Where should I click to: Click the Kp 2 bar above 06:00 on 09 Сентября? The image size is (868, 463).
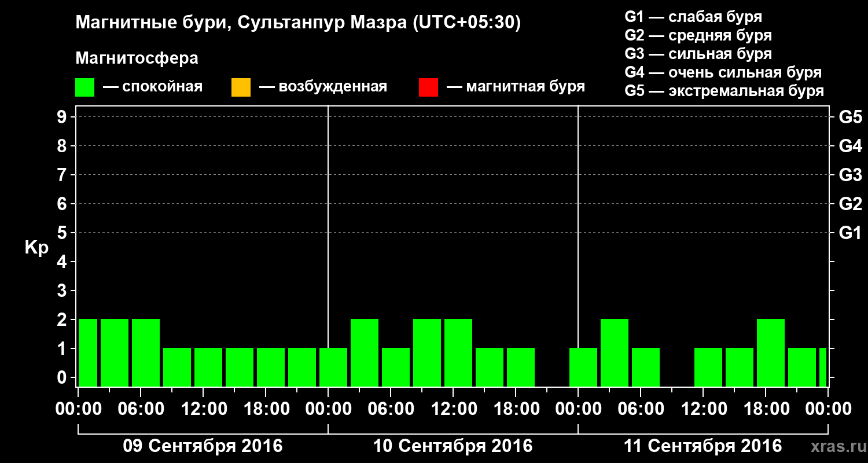(146, 352)
